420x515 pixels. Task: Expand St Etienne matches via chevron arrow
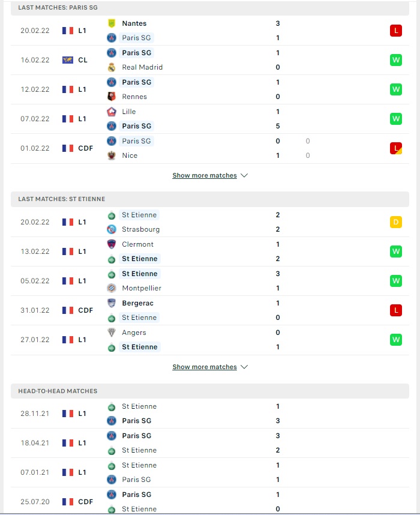coord(244,367)
